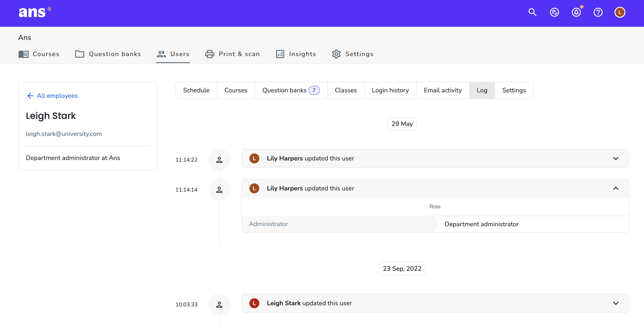
Task: Click Leigh Stark avatar in 10:03:33 entry
Action: (x=254, y=303)
